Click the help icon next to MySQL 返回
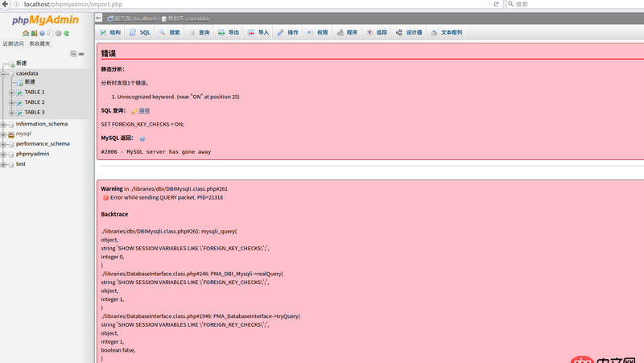Viewport: 644px width, 363px height. point(142,138)
